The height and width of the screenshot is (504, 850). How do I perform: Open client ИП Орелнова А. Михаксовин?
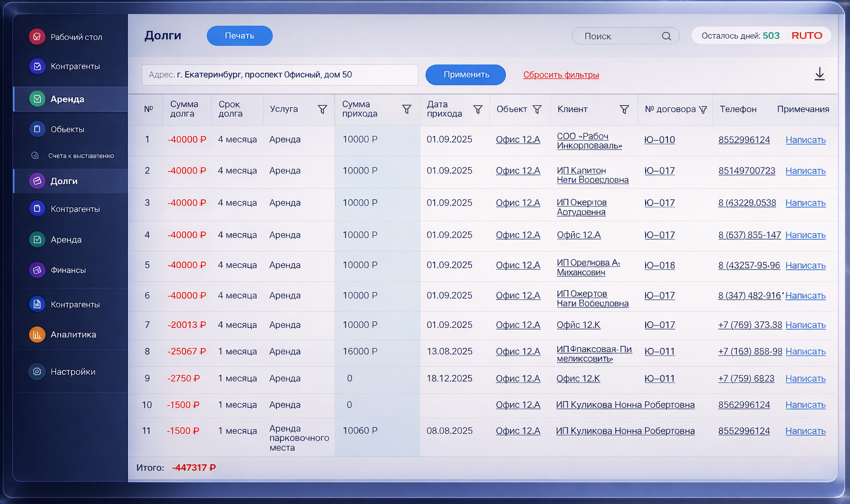tap(588, 267)
